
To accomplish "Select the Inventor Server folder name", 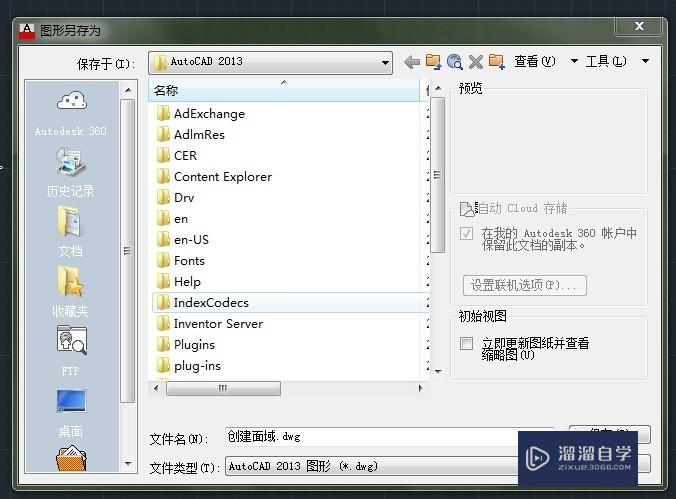I will 218,324.
